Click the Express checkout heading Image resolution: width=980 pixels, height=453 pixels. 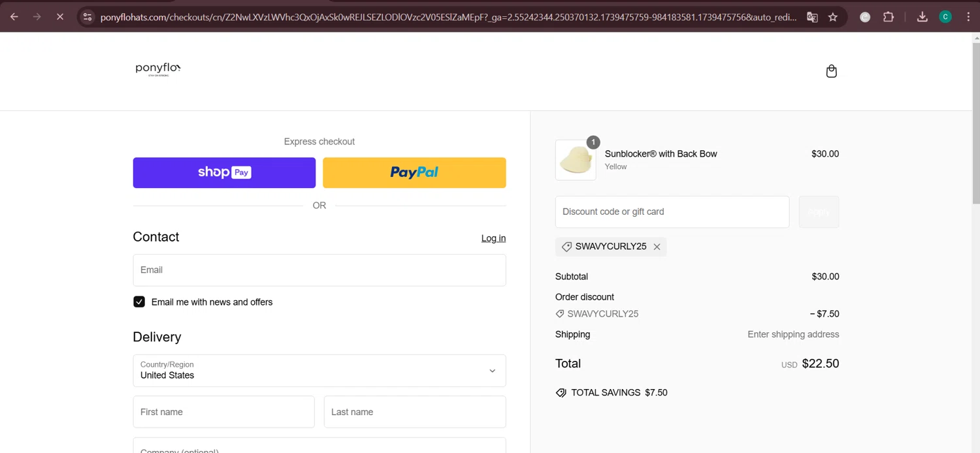pos(319,142)
